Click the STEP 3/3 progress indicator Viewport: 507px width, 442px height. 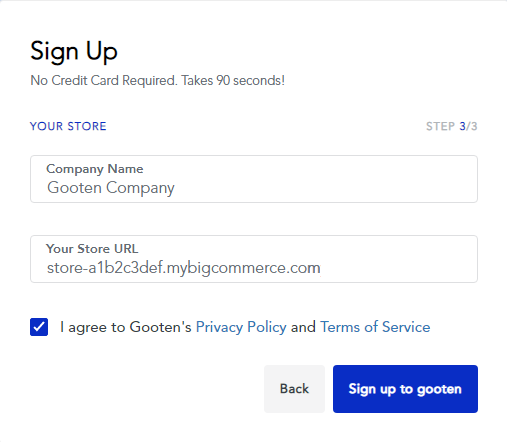[x=452, y=126]
